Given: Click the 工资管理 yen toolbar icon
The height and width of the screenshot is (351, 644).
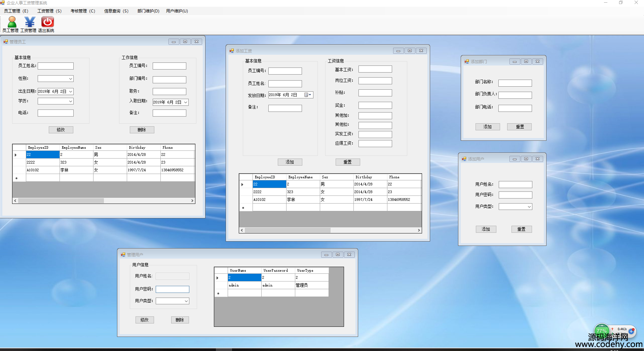Looking at the screenshot, I should (x=30, y=23).
